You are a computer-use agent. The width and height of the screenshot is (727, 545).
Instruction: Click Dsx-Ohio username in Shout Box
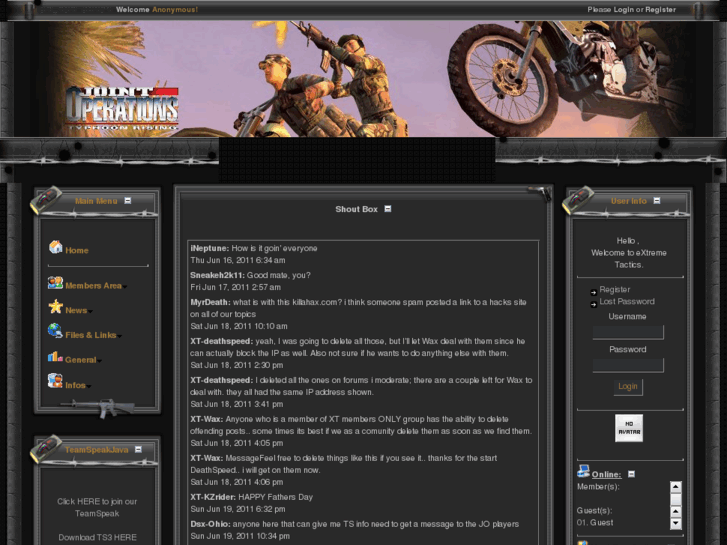210,524
